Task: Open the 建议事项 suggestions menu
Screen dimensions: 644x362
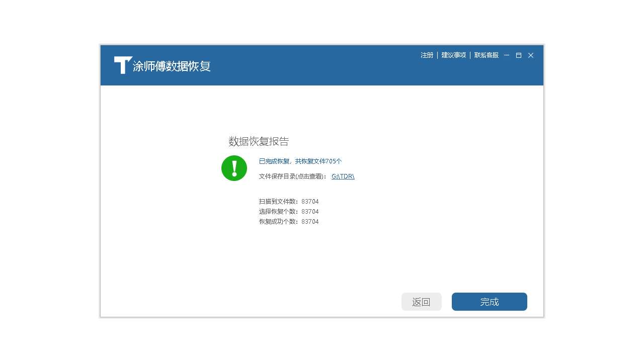Action: pos(453,55)
